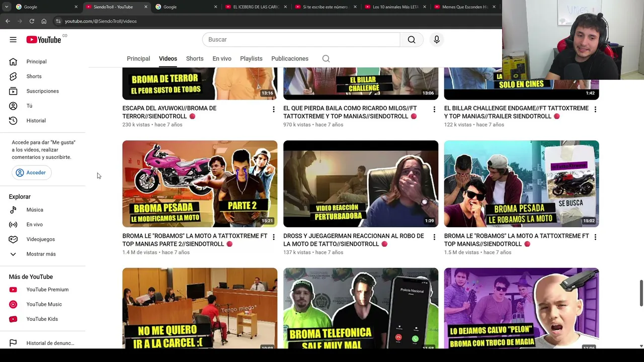Close the SiendoTroll - YouTube browser tab

coord(146,7)
